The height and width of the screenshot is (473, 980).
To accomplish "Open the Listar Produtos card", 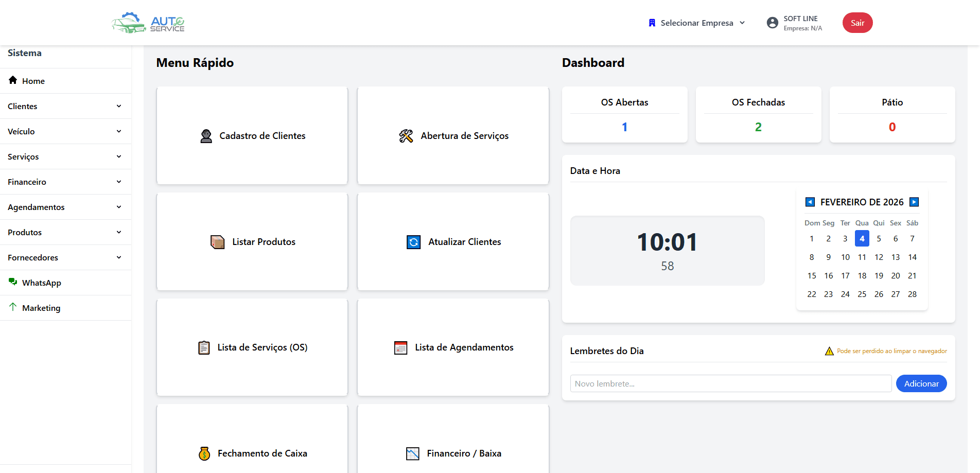I will click(x=252, y=241).
